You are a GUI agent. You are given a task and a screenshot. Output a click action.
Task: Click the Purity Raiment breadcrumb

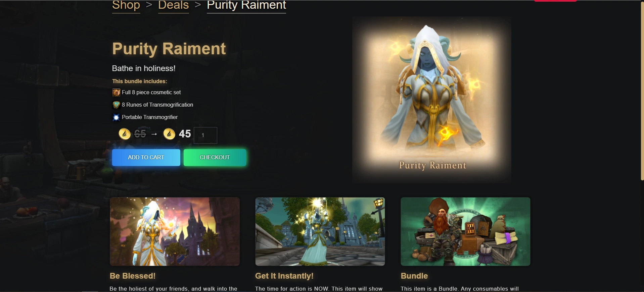pyautogui.click(x=246, y=5)
